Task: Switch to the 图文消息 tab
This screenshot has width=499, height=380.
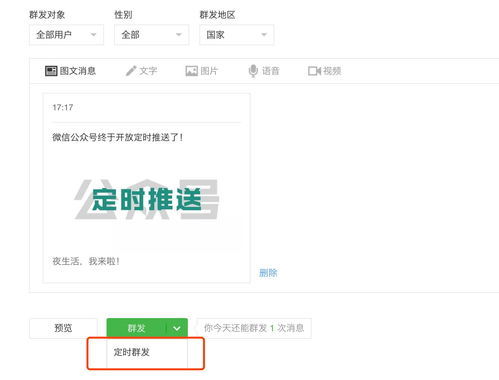Action: point(70,71)
